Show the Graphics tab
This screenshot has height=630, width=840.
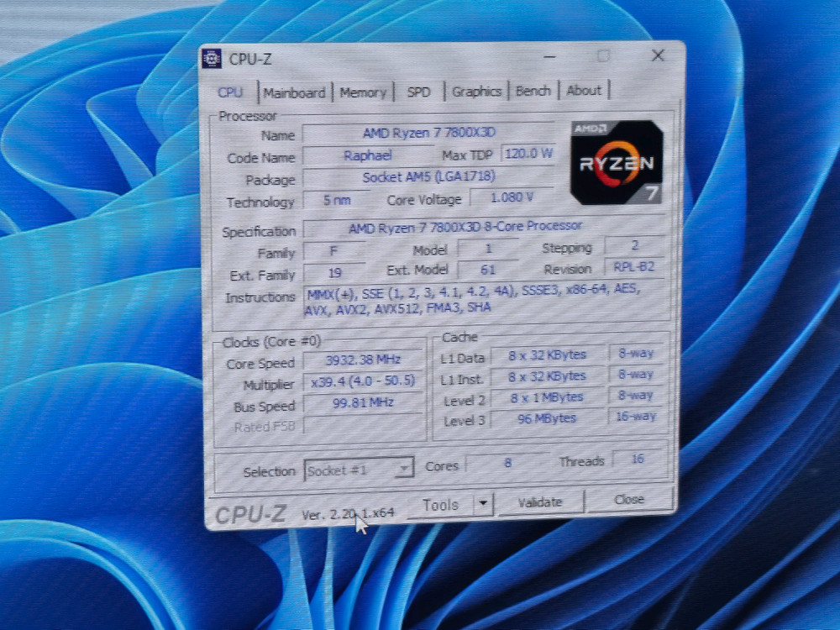[x=476, y=91]
